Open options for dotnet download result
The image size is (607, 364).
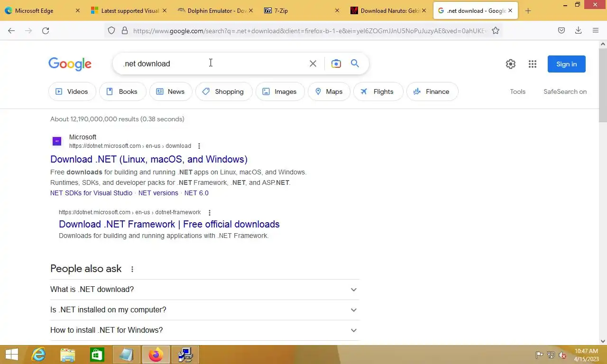[x=199, y=146]
